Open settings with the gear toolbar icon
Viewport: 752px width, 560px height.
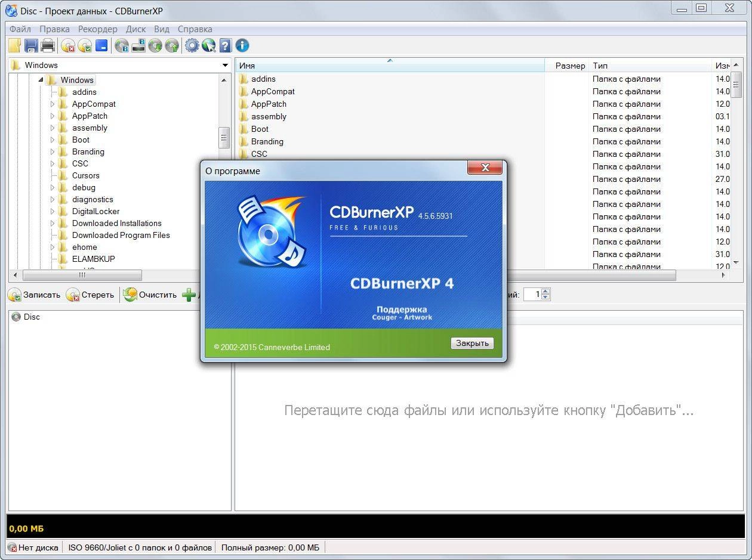(192, 45)
